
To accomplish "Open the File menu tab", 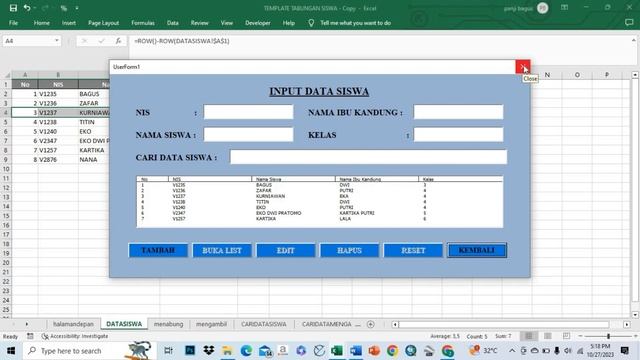I will [x=13, y=23].
